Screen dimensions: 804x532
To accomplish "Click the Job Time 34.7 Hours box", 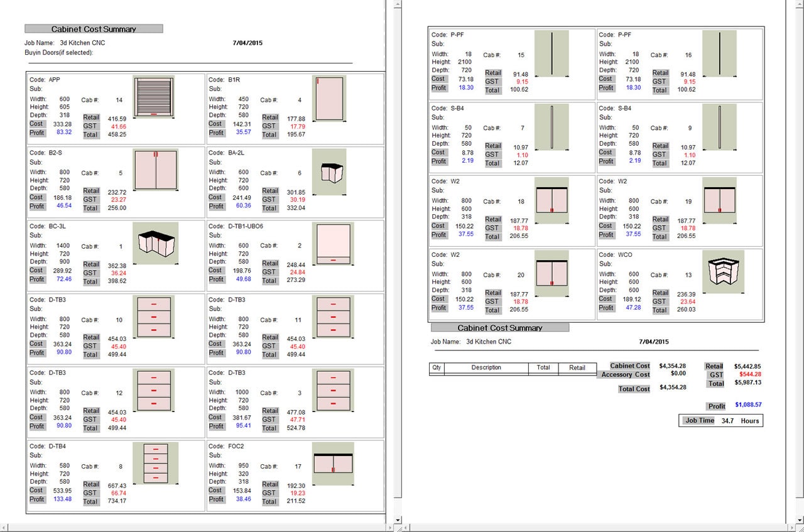I will click(722, 421).
